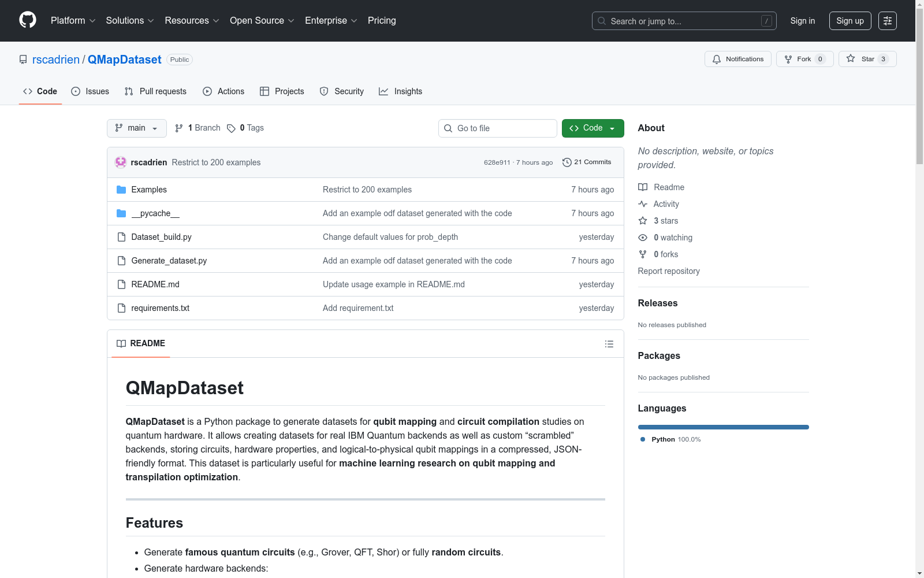Click the Go to file input
This screenshot has height=578, width=924.
498,128
